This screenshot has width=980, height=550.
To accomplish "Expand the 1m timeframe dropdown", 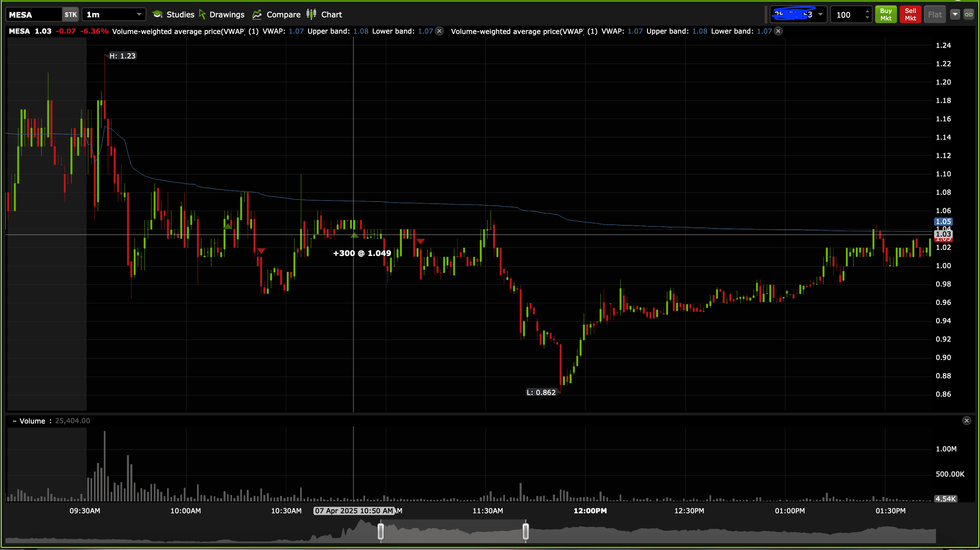I will [139, 14].
